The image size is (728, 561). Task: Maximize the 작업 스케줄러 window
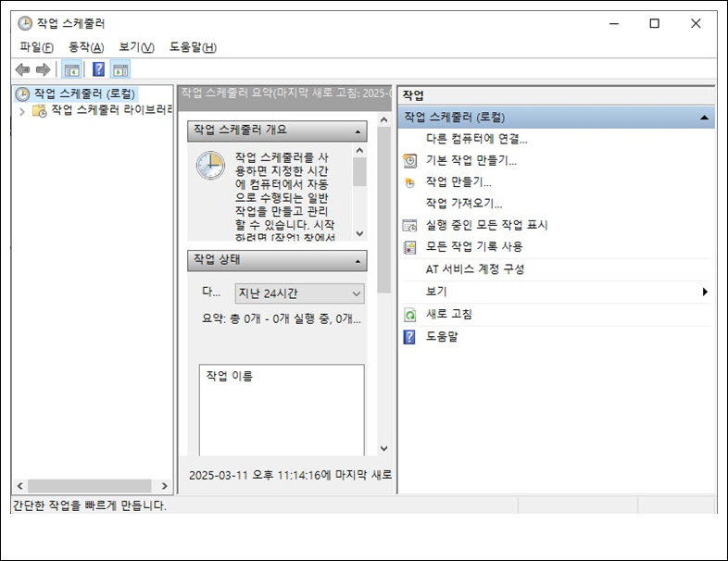click(x=654, y=24)
